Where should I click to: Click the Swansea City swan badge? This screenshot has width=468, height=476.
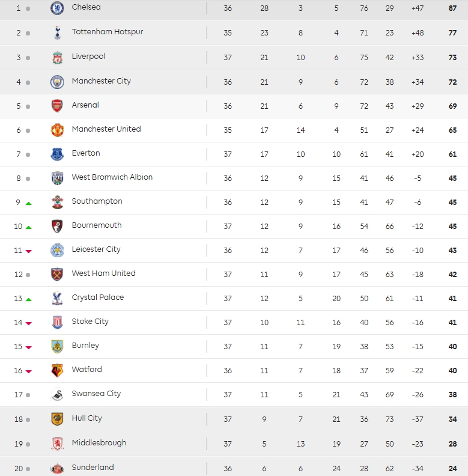[x=57, y=394]
